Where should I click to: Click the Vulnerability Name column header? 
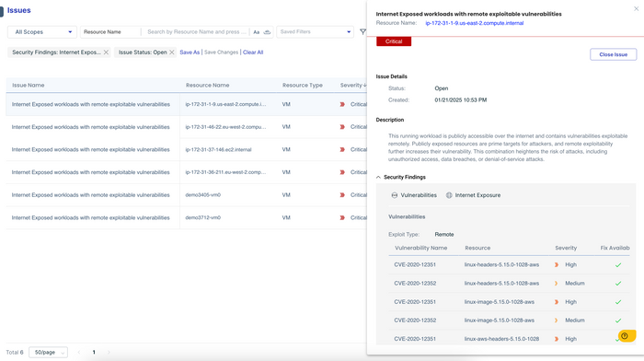coord(420,248)
